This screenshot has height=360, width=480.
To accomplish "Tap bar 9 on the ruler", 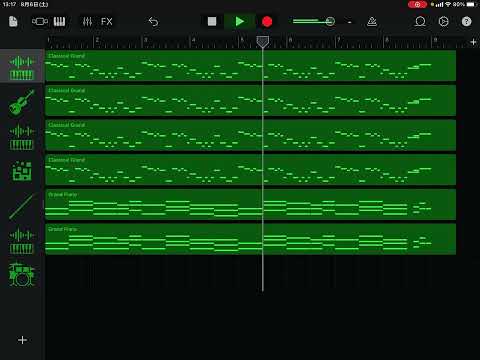I will click(435, 40).
